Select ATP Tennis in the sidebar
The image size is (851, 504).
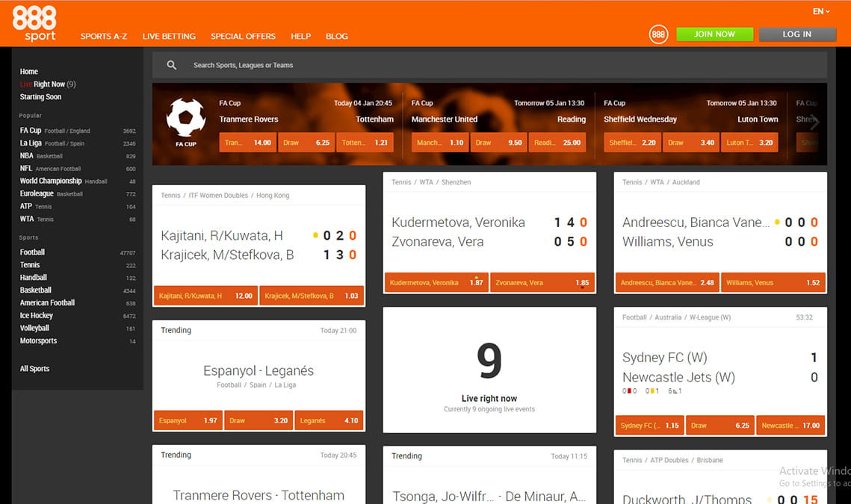(78, 207)
